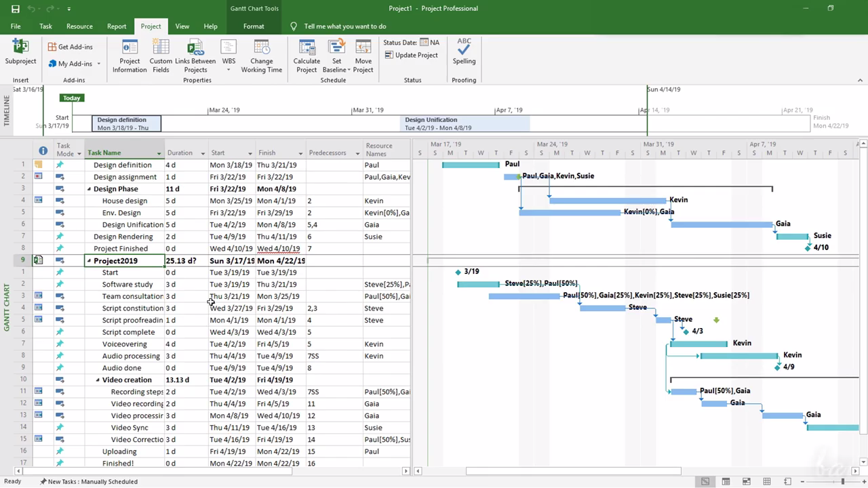Switch to Team Planner view in status bar

(746, 481)
